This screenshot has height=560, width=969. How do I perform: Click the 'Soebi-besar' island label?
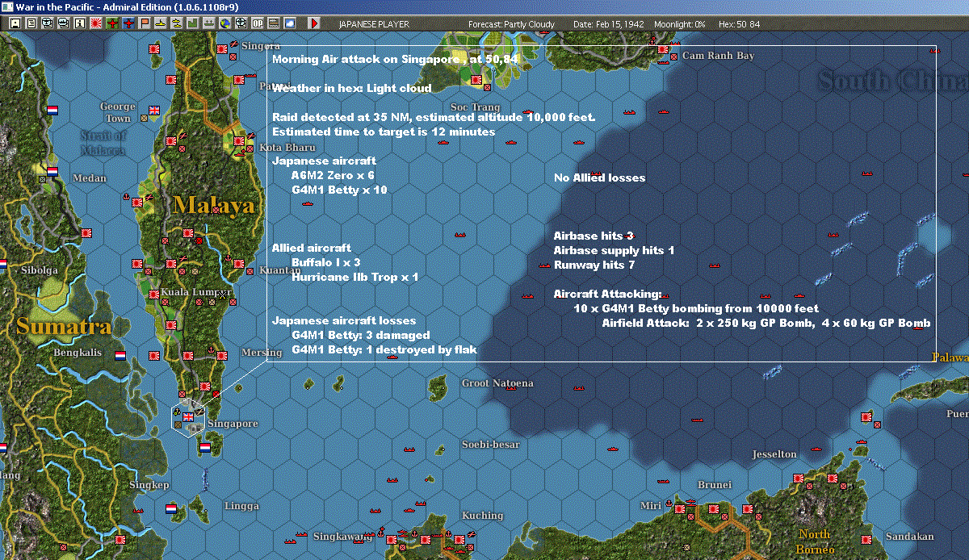490,445
